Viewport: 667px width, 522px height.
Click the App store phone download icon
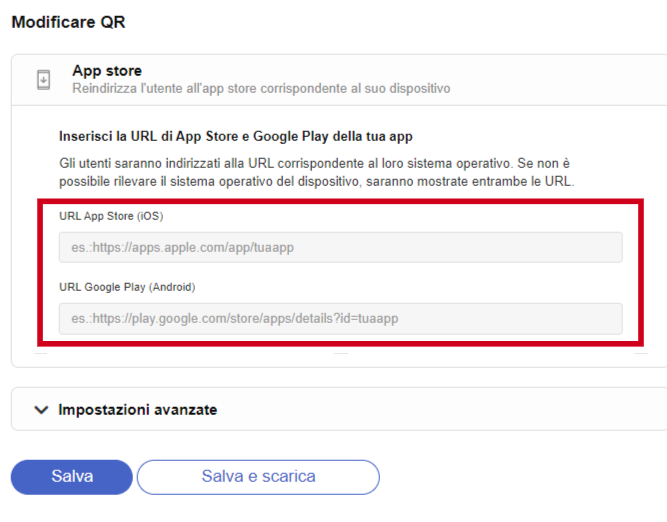coord(43,80)
